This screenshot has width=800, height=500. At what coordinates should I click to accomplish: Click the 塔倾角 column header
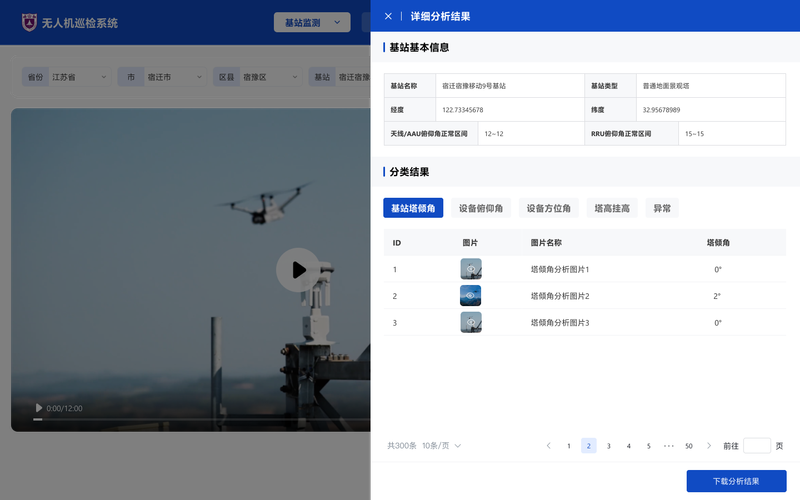[x=718, y=243]
